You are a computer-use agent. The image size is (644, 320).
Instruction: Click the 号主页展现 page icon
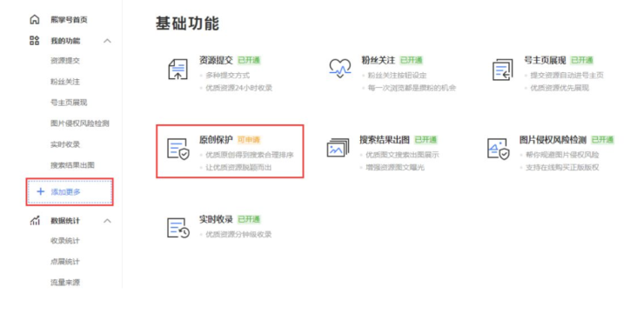(503, 70)
